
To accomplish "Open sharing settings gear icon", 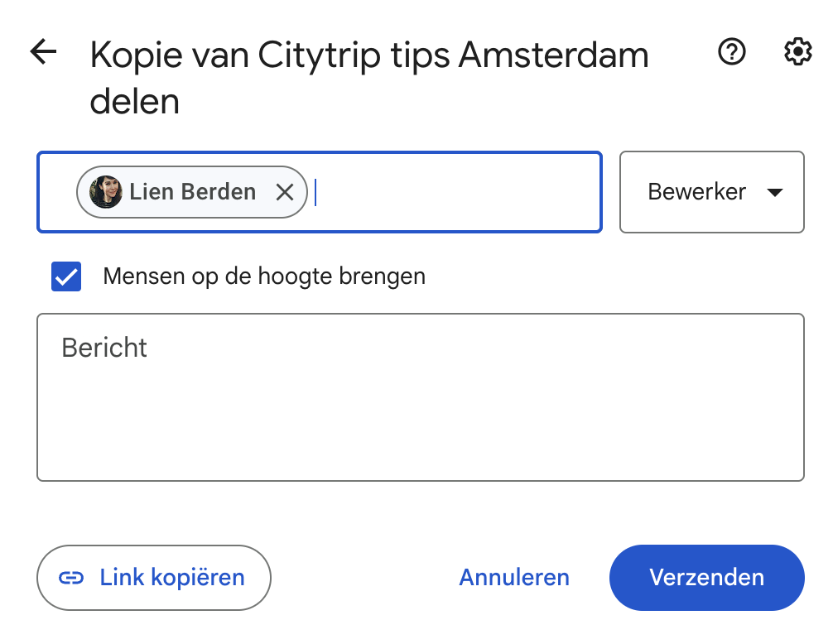I will coord(797,52).
